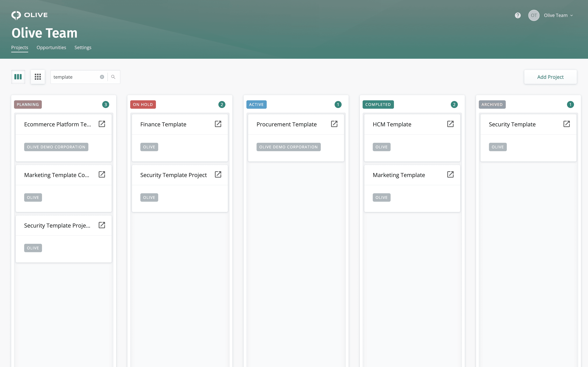Open Finance Template in new window icon
Screen dimensions: 588x367
[x=218, y=124]
